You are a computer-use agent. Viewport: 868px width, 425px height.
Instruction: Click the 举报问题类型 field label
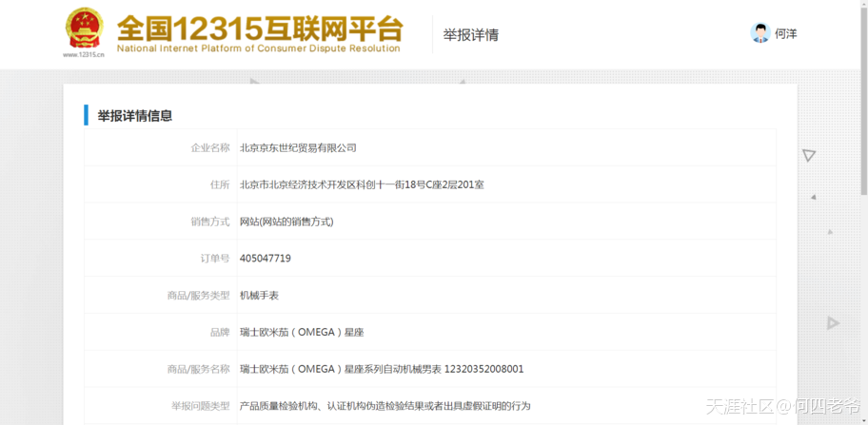click(x=201, y=406)
